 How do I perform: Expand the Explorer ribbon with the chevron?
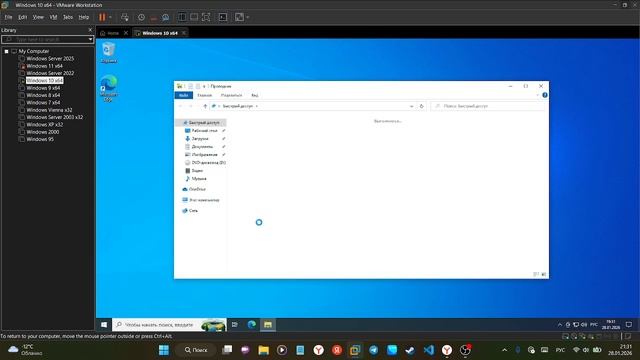click(537, 95)
